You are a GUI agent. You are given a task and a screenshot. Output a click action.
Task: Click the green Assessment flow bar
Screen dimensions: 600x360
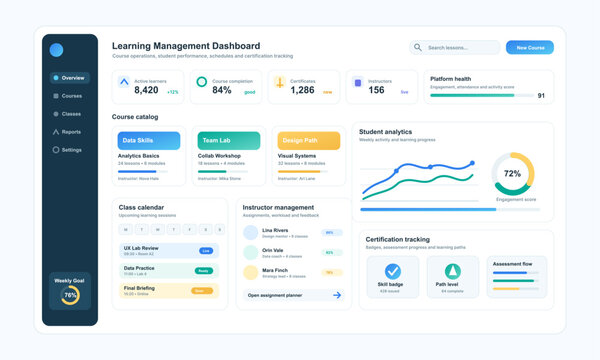(x=516, y=281)
